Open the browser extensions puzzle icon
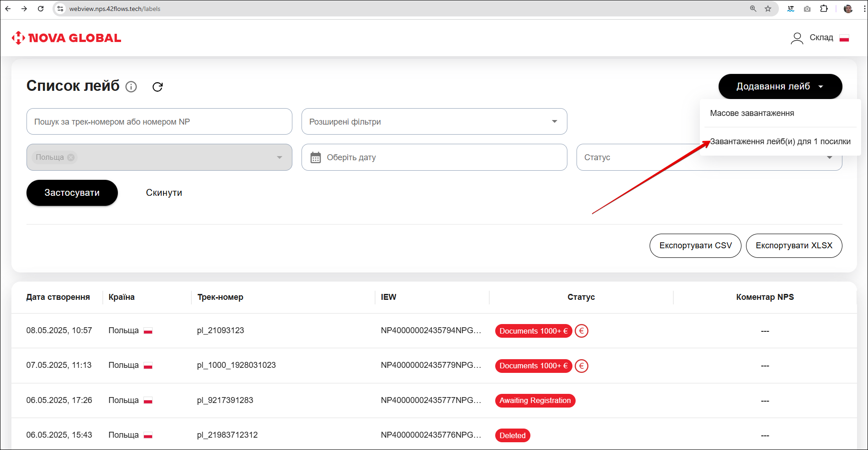The width and height of the screenshot is (868, 450). pyautogui.click(x=824, y=9)
